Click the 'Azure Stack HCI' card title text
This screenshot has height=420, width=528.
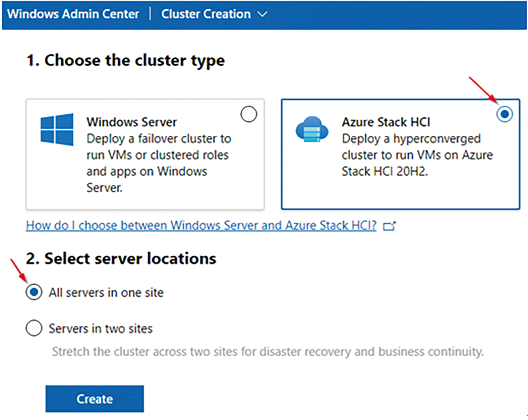tap(386, 122)
